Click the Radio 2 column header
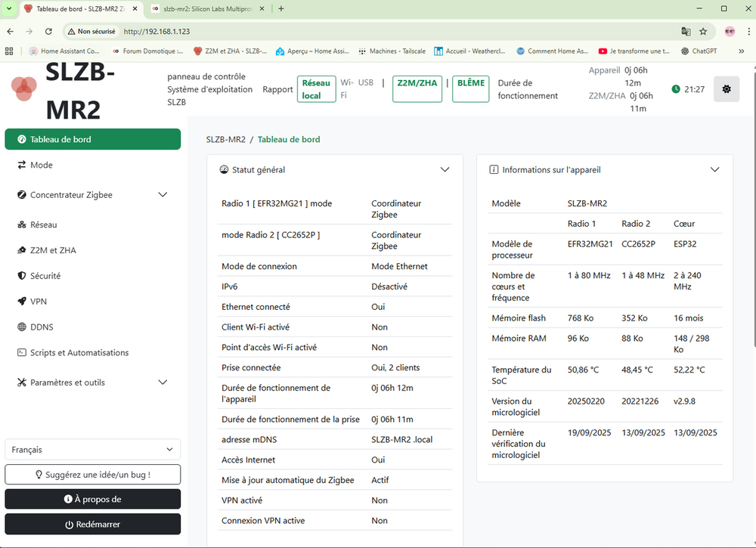This screenshot has width=756, height=548. (x=636, y=224)
